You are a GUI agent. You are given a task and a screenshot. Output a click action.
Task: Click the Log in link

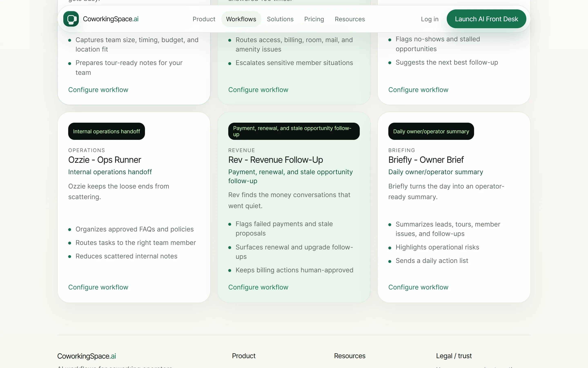430,19
